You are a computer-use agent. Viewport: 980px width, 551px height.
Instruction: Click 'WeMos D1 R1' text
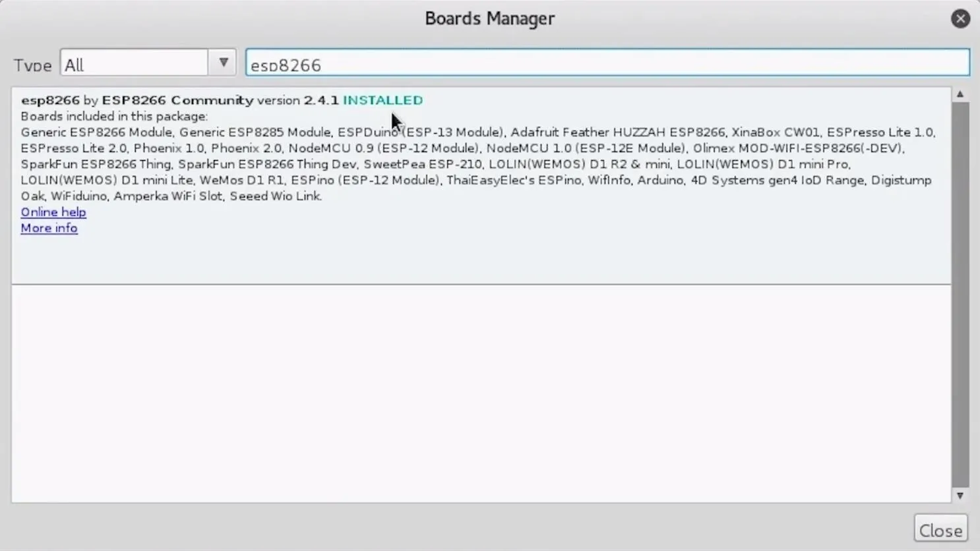click(241, 180)
